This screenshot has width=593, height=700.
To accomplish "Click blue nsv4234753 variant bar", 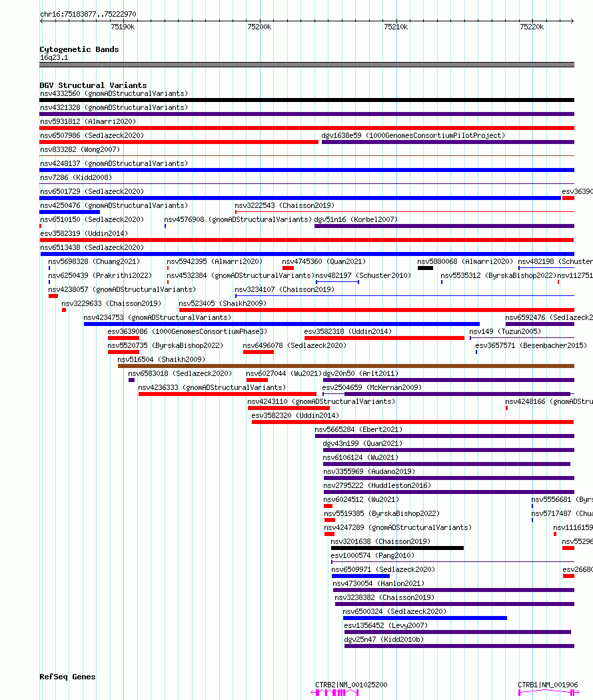I will coord(282,324).
